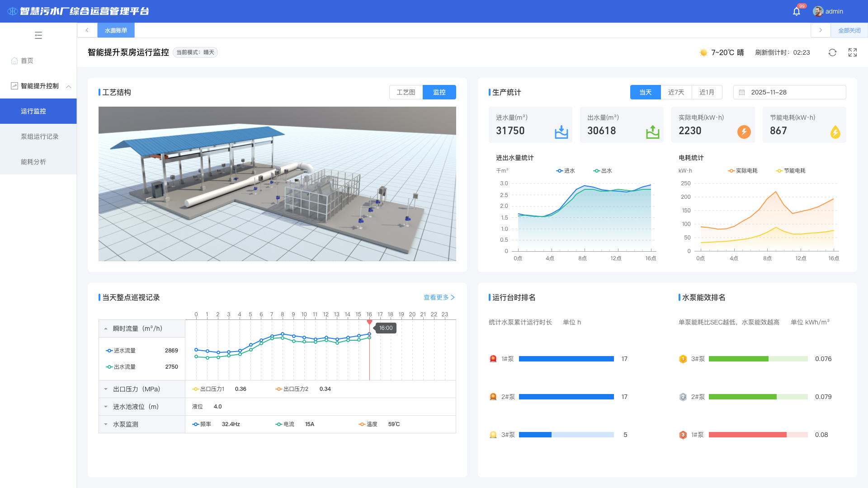Collapse the sidebar with the hamburger icon
868x488 pixels.
click(38, 35)
